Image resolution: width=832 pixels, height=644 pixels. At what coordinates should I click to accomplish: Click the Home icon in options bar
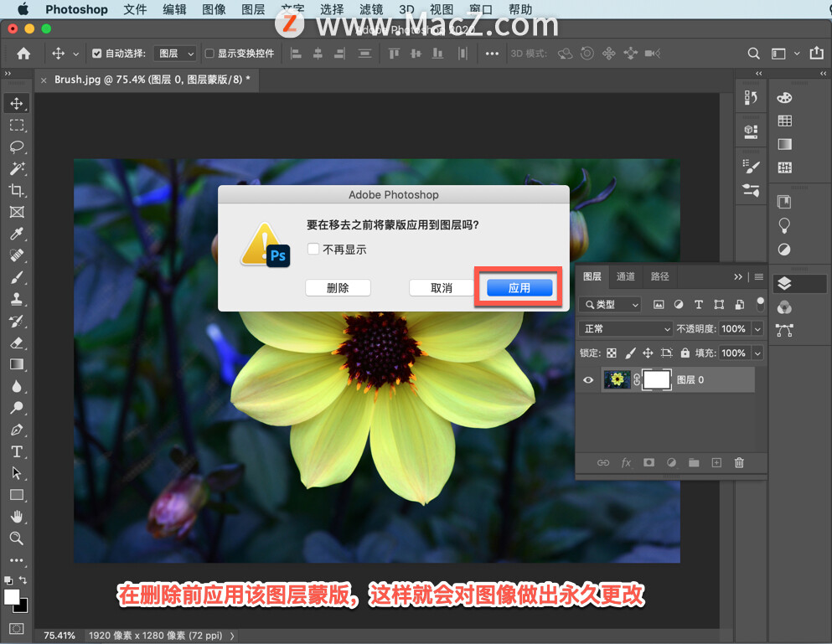[23, 53]
